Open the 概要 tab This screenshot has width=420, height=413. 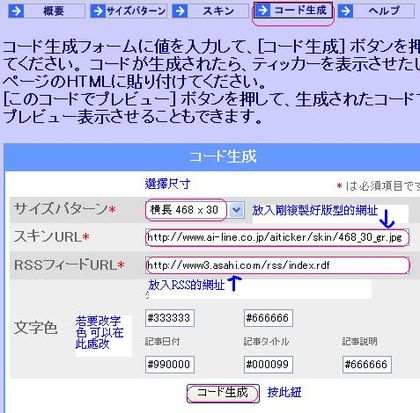click(47, 11)
